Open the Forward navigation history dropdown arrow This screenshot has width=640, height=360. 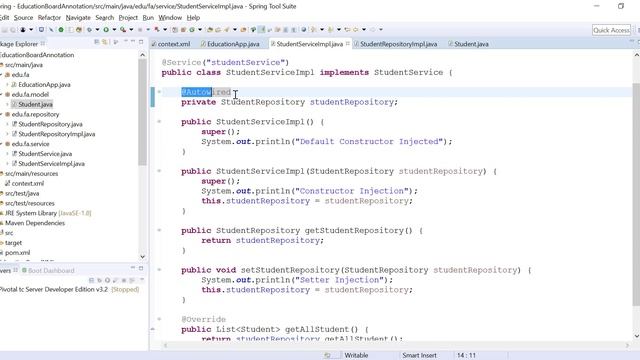click(x=380, y=29)
